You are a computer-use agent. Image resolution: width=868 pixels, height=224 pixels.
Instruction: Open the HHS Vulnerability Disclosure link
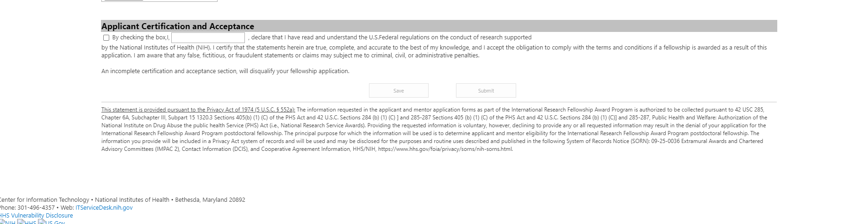pos(36,216)
